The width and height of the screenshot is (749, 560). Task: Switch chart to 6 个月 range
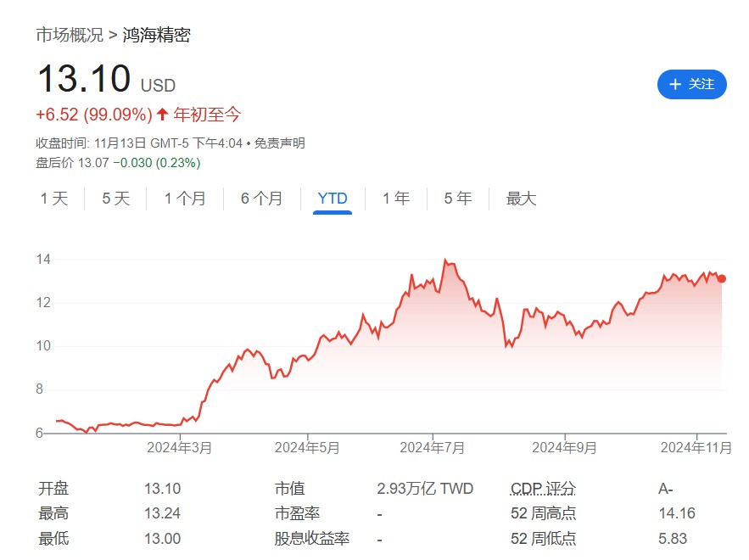[x=261, y=199]
